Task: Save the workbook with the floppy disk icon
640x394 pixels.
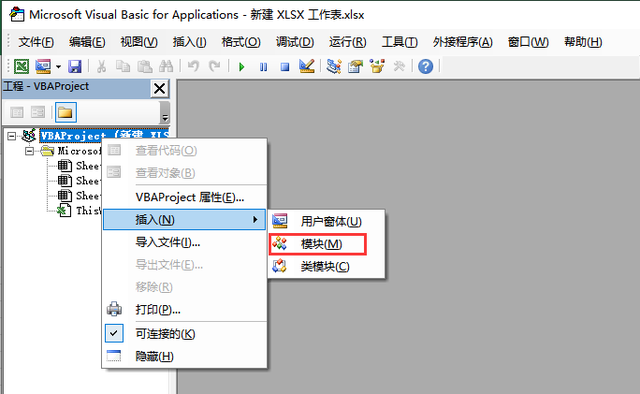Action: click(75, 66)
